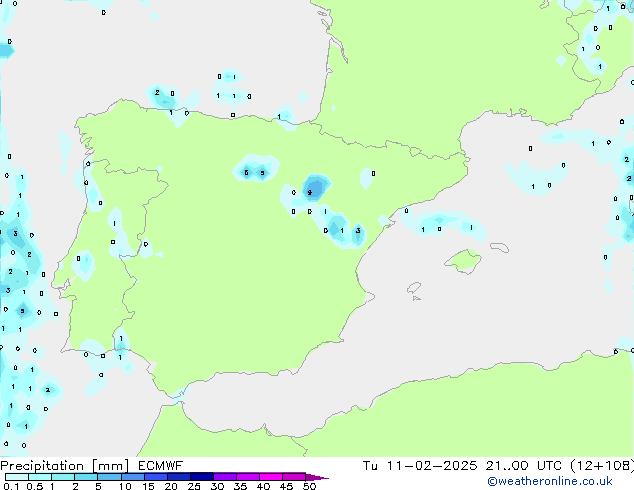Click the '35' legend scale label
Screen dimensions: 634x490
click(240, 486)
